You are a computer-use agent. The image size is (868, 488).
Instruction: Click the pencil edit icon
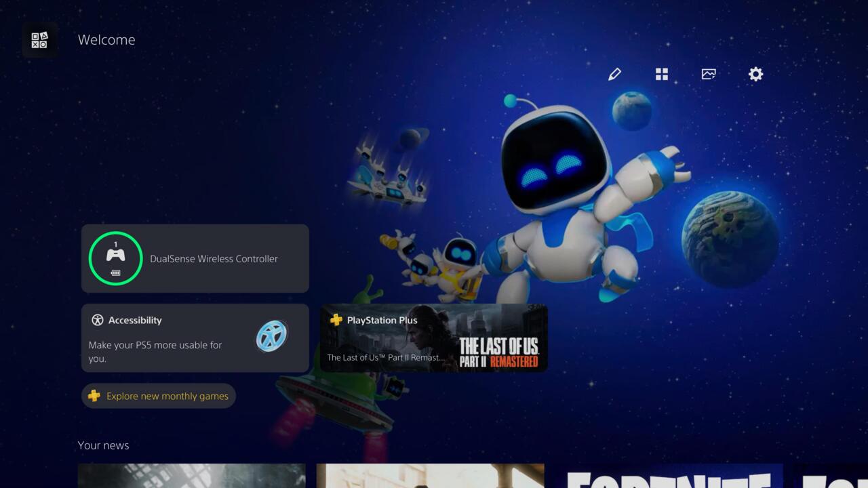pyautogui.click(x=614, y=74)
